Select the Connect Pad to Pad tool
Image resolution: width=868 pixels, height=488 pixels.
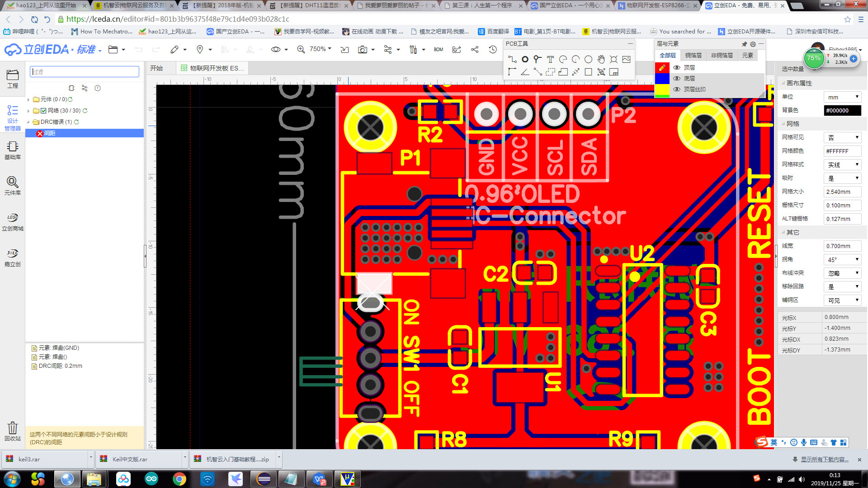[x=538, y=72]
